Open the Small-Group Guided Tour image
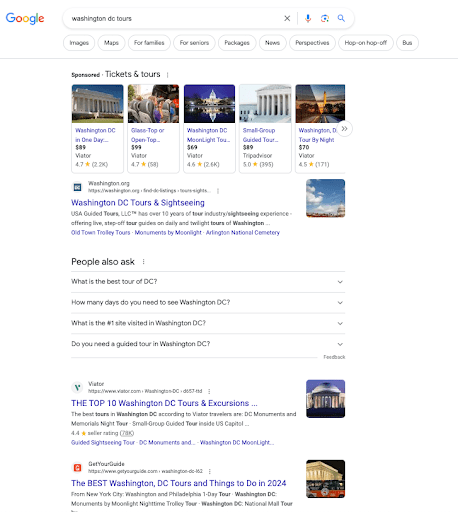The image size is (458, 512). click(x=265, y=104)
